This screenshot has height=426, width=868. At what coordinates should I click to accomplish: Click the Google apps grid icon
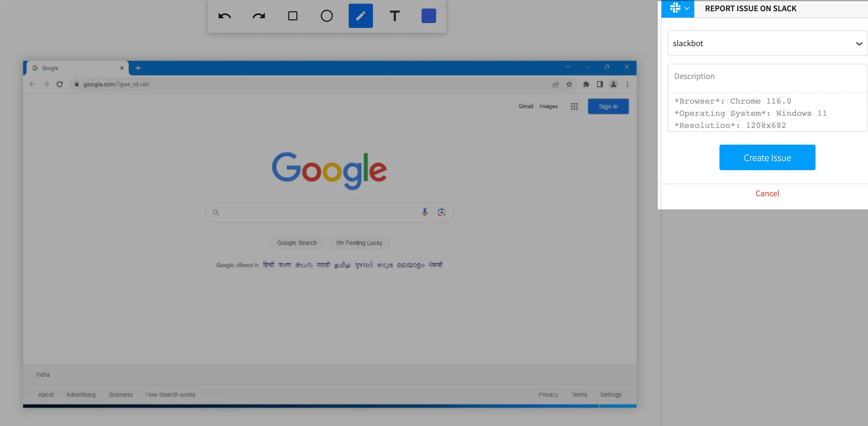point(574,106)
